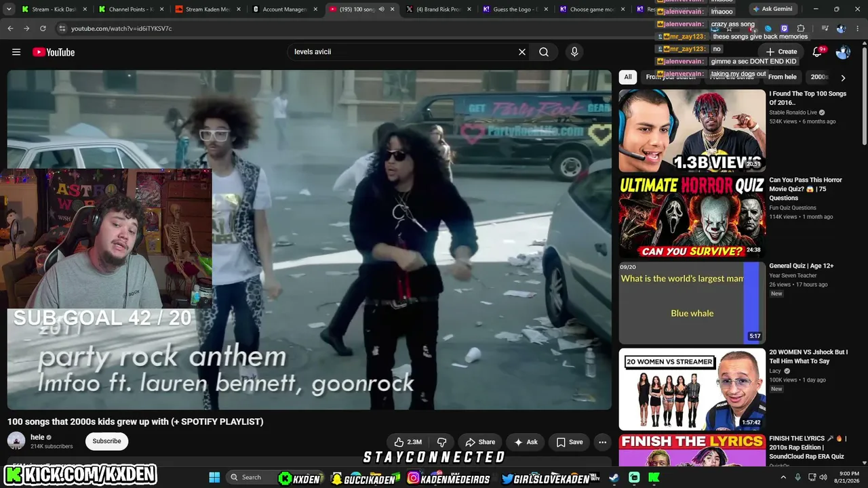Go forward in browser history
The width and height of the screenshot is (868, 488).
pos(26,28)
